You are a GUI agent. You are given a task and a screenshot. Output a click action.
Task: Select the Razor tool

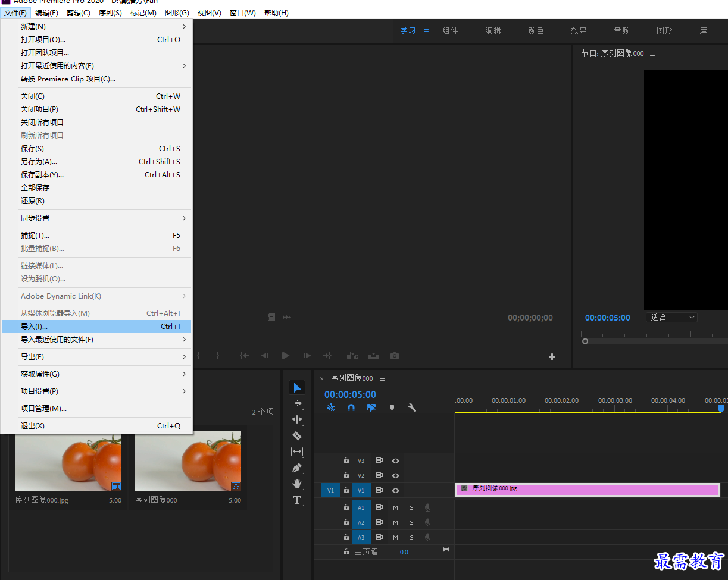[297, 435]
